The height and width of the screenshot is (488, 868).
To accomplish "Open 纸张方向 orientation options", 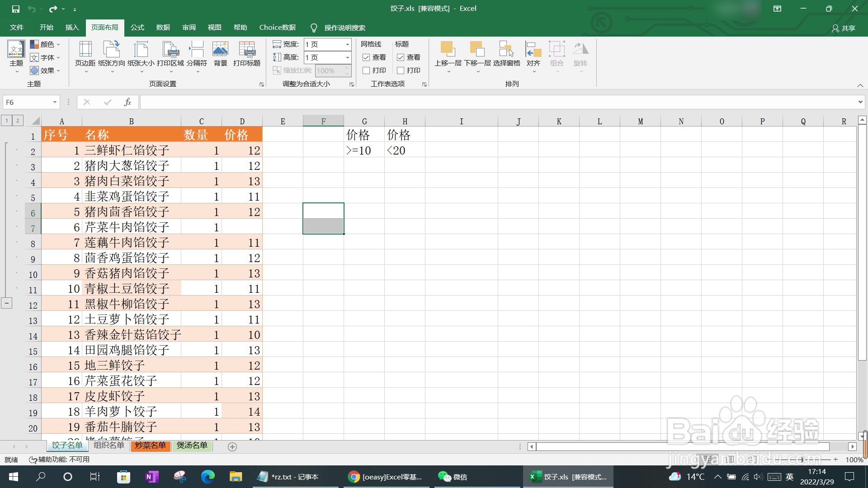I will [112, 56].
